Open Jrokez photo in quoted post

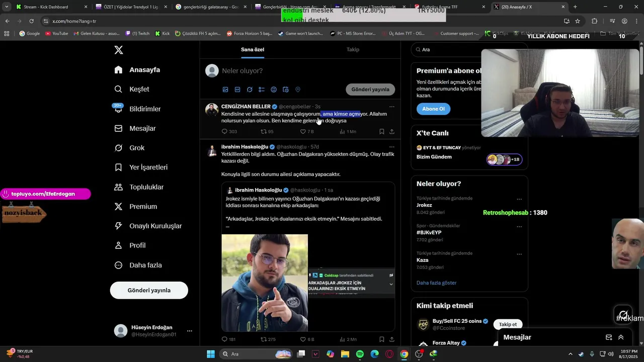coord(265,283)
